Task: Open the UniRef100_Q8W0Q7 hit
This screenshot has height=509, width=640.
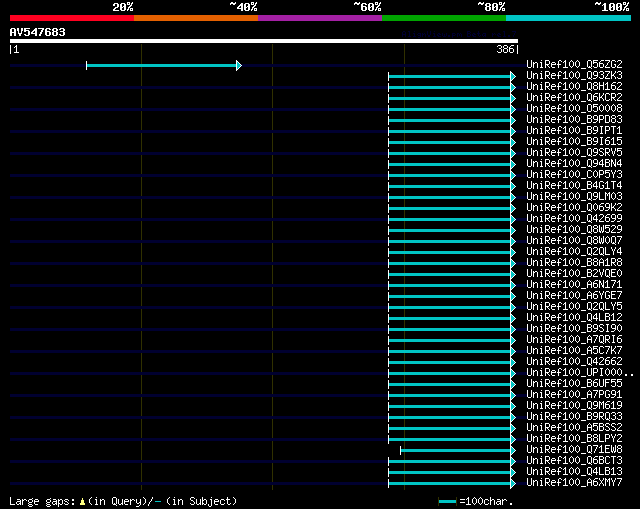Action: [574, 241]
